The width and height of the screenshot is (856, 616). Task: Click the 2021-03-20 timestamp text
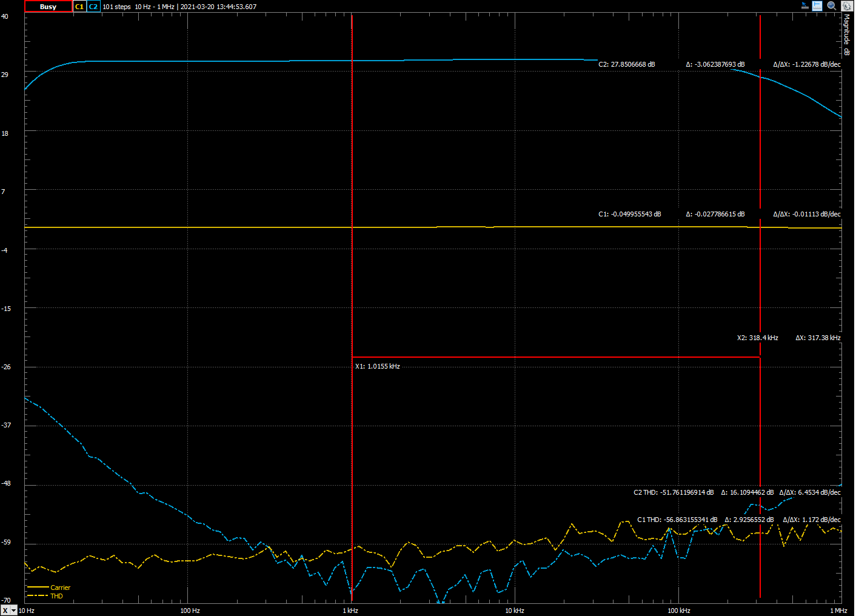[x=218, y=7]
